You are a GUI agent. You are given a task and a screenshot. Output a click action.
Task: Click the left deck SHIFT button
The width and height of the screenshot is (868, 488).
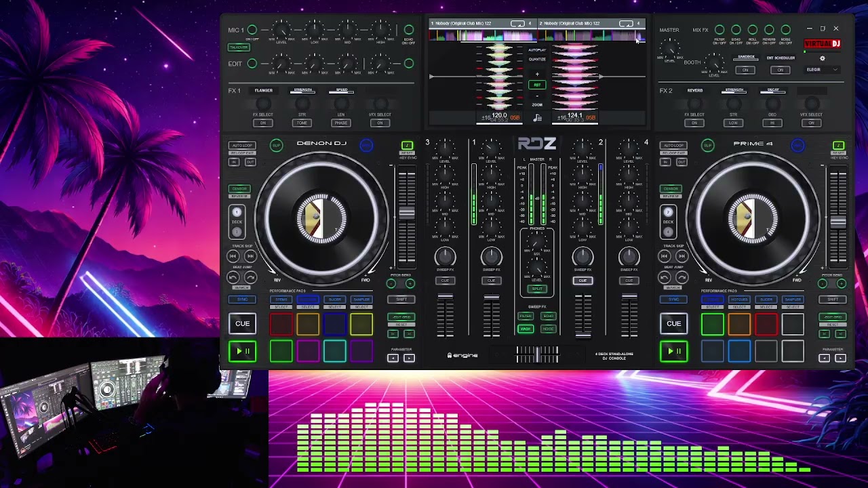pos(401,300)
